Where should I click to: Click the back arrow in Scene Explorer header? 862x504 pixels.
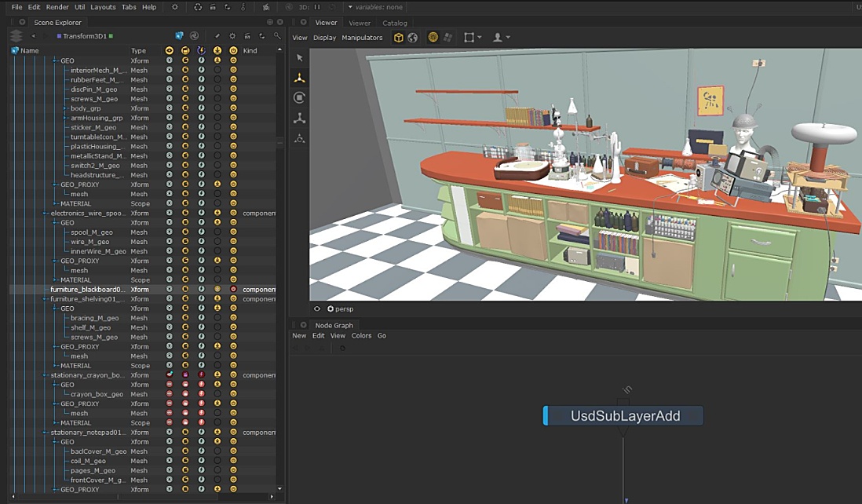pos(33,36)
